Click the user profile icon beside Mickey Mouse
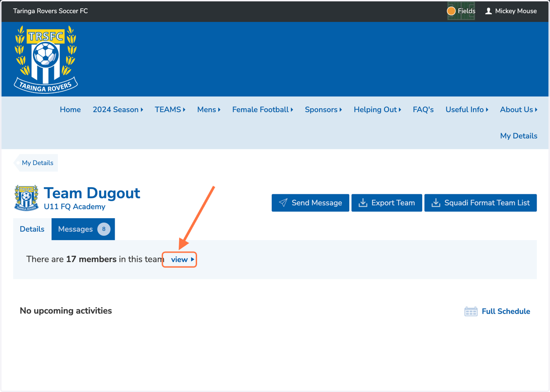Image resolution: width=550 pixels, height=392 pixels. tap(489, 11)
